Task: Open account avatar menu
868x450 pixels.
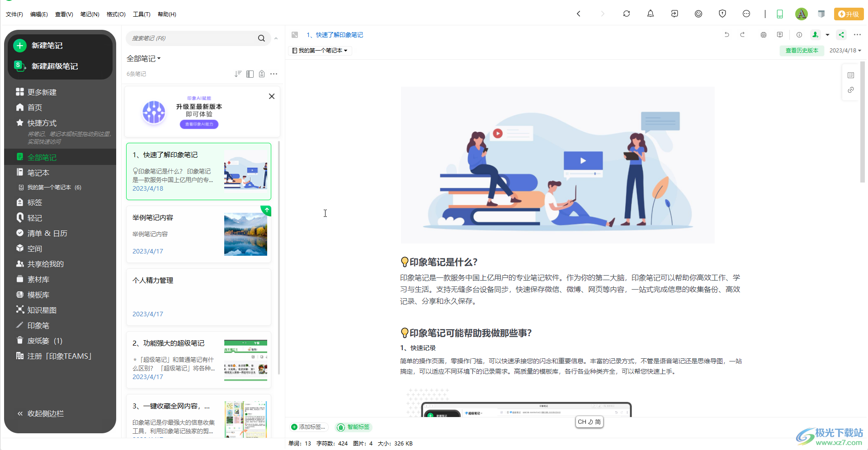Action: pyautogui.click(x=802, y=14)
